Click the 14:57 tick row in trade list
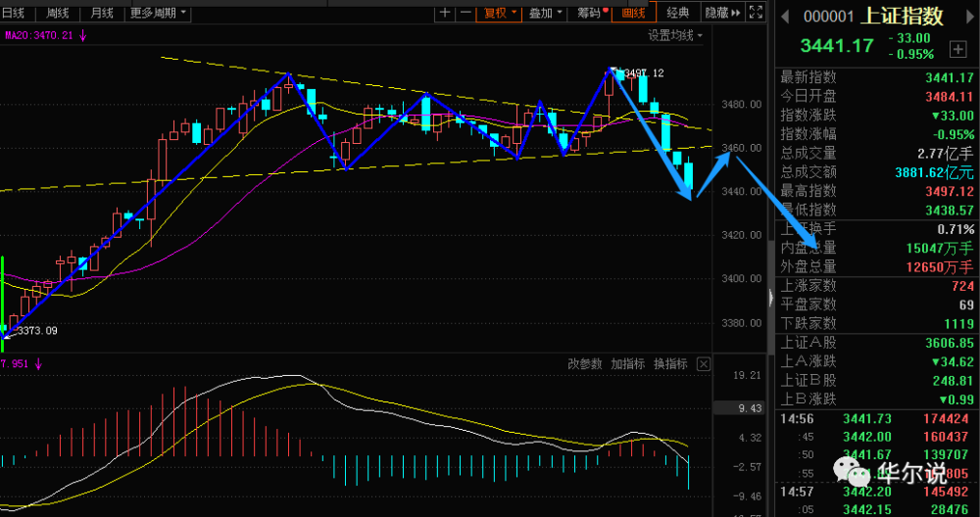This screenshot has width=980, height=517. coord(877,493)
